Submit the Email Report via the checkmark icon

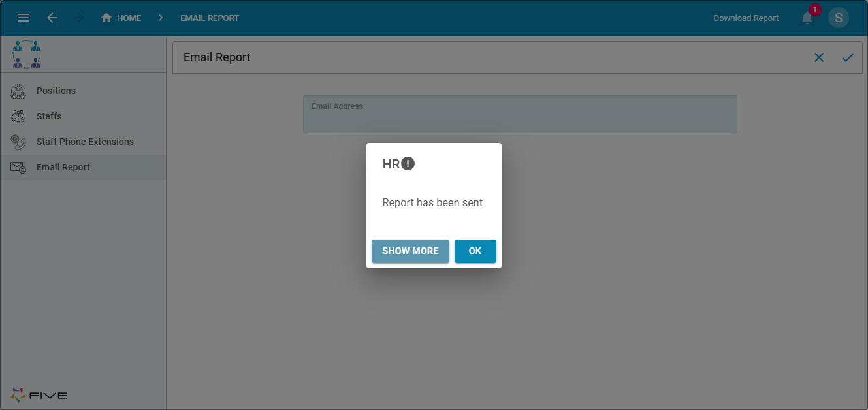coord(848,57)
